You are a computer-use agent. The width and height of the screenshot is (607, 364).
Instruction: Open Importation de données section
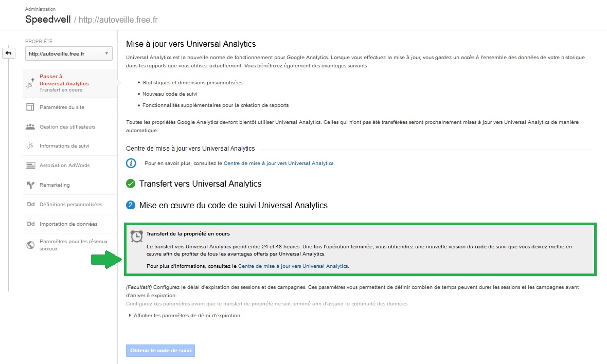coord(68,224)
